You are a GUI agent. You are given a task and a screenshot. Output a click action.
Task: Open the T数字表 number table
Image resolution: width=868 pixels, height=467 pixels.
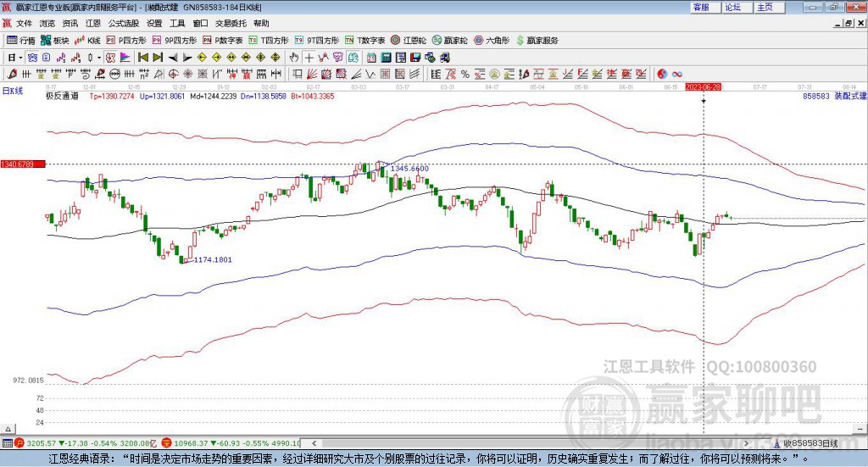[x=364, y=41]
